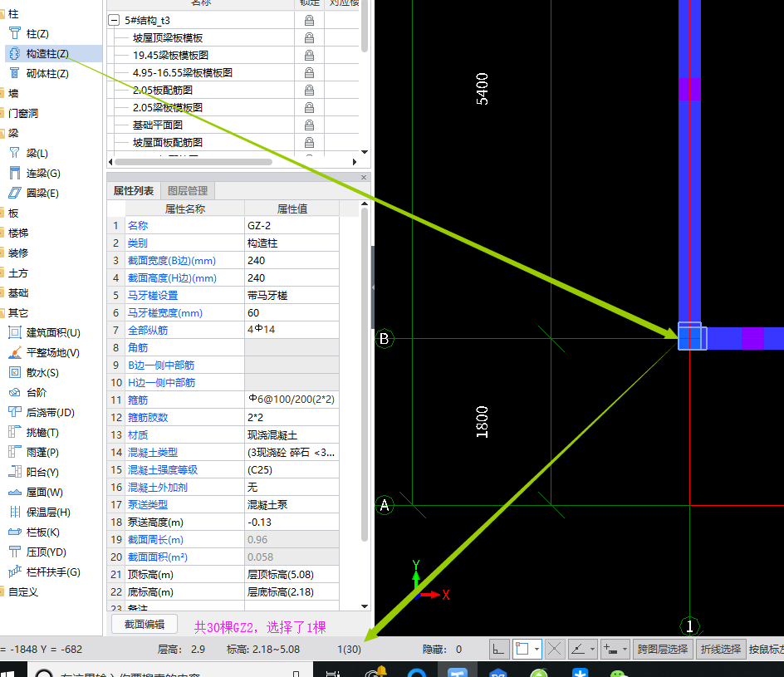Toggle lock for 5#结构_t3 drawing
The width and height of the screenshot is (784, 677).
click(x=310, y=21)
